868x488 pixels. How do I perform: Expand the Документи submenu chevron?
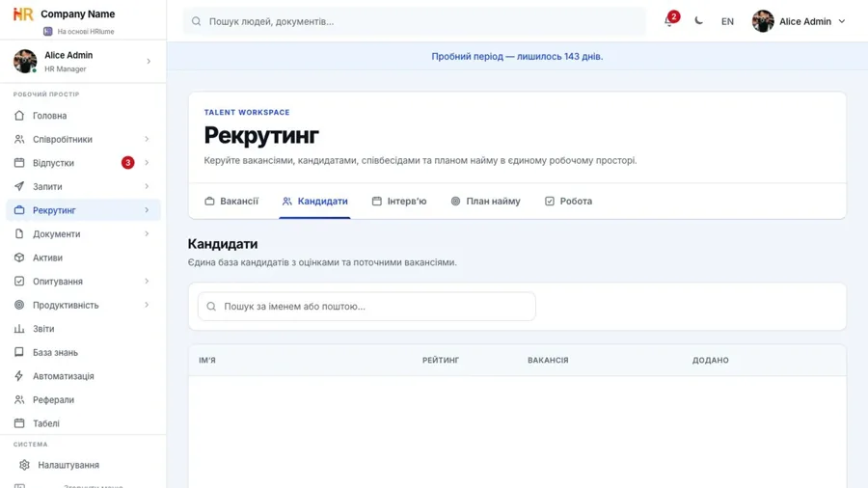[147, 234]
